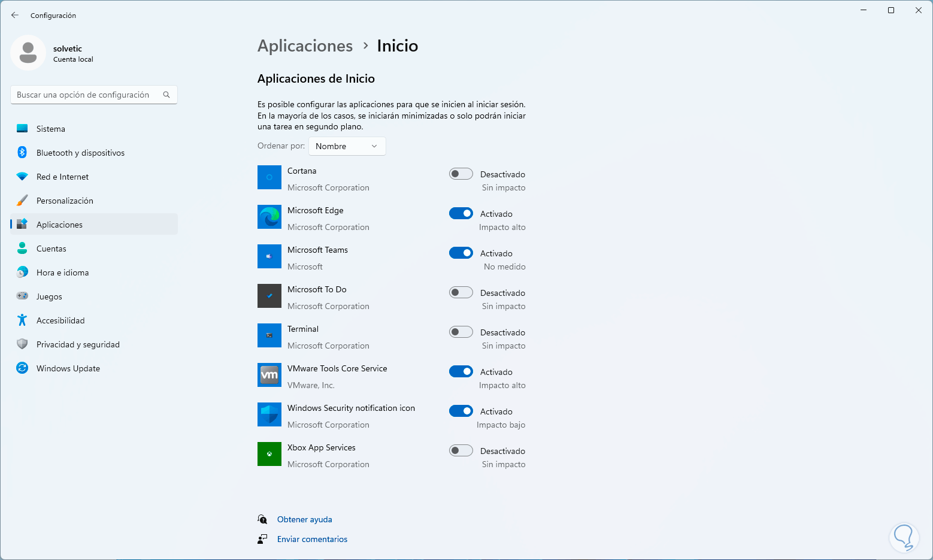This screenshot has height=560, width=933.
Task: Click Windows Security notification icon text
Action: click(x=351, y=408)
